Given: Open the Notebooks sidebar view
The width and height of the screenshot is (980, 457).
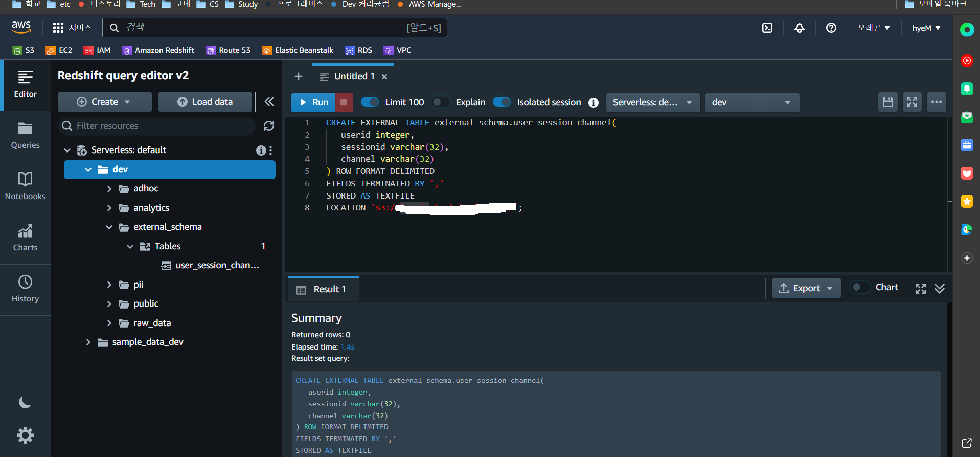Looking at the screenshot, I should click(25, 187).
